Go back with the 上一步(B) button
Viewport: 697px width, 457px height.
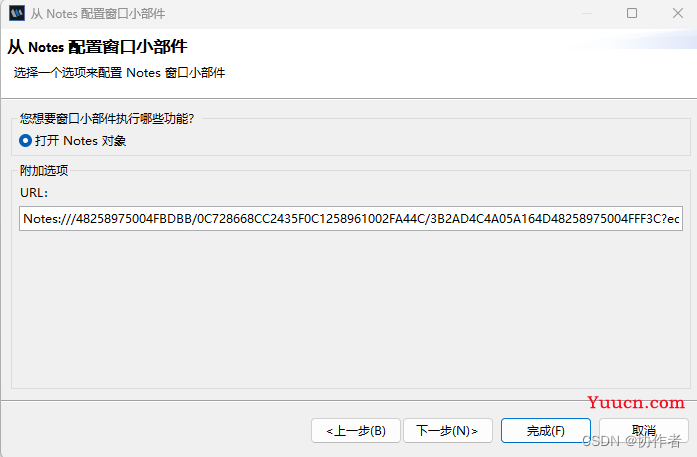point(356,431)
